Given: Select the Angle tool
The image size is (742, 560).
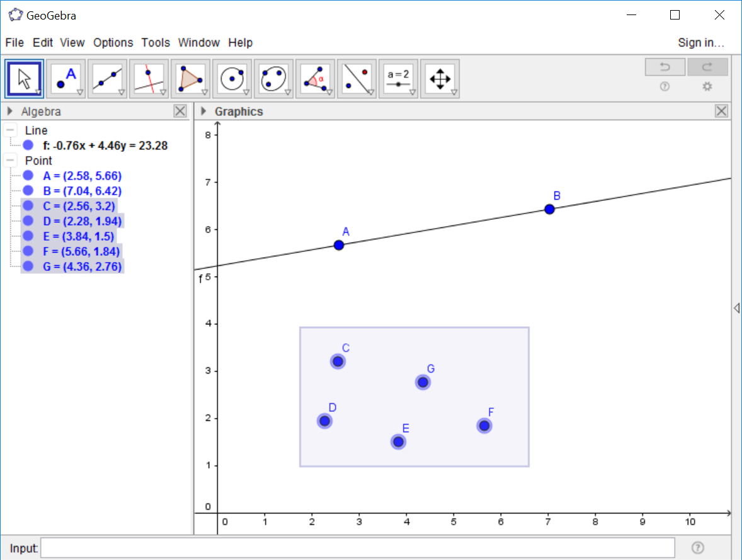Looking at the screenshot, I should pos(316,78).
